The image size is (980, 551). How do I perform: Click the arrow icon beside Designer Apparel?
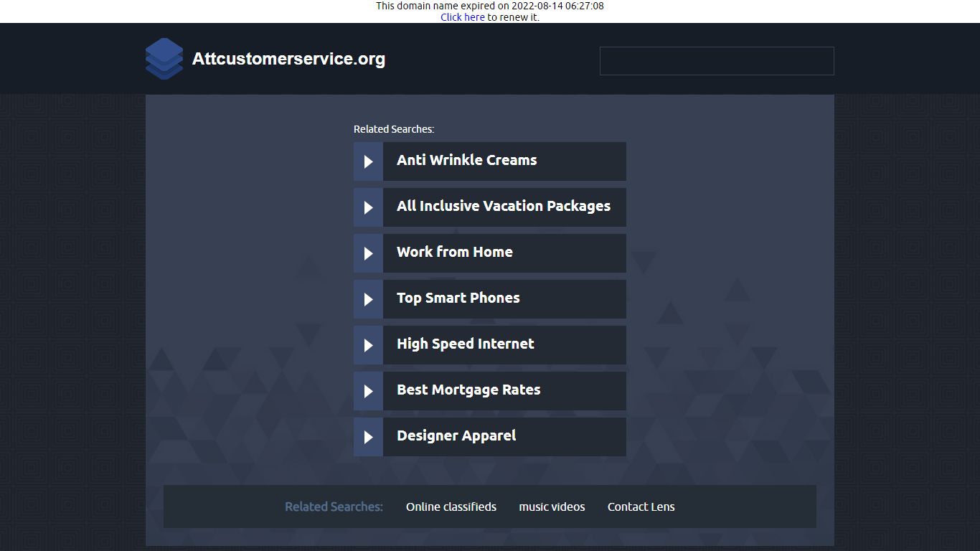368,437
